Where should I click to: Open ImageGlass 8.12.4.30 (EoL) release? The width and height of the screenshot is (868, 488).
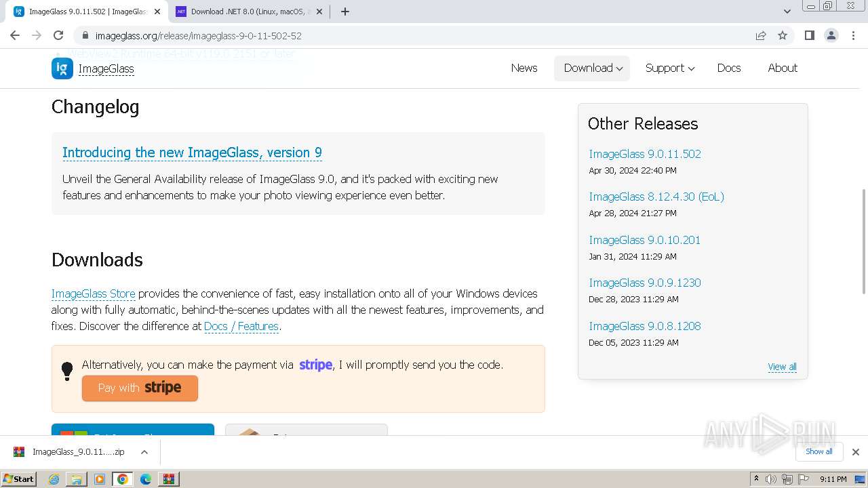click(656, 197)
